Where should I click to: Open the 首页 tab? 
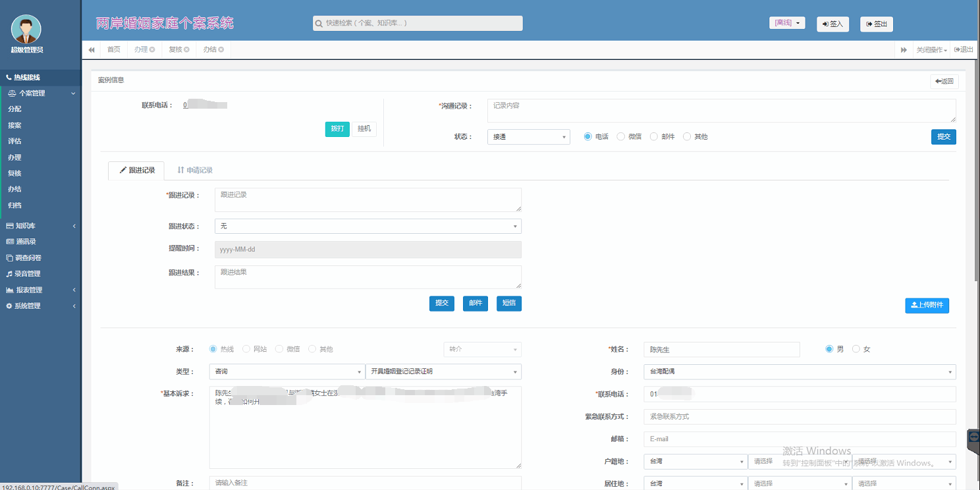coord(114,49)
